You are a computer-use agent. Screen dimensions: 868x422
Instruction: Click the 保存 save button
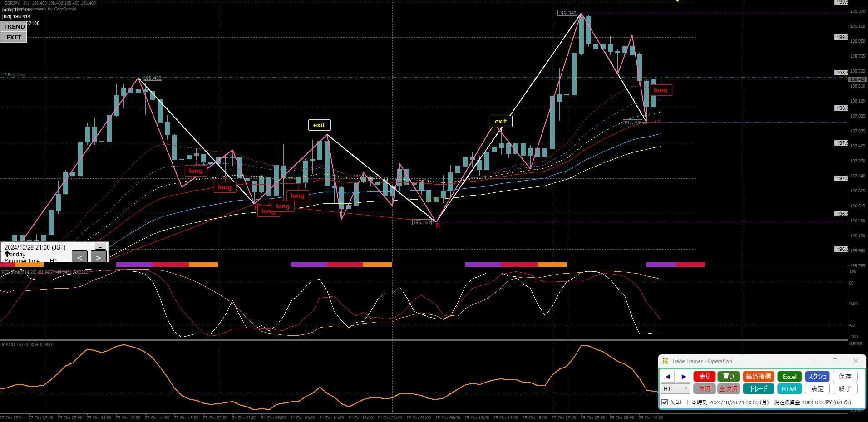845,377
